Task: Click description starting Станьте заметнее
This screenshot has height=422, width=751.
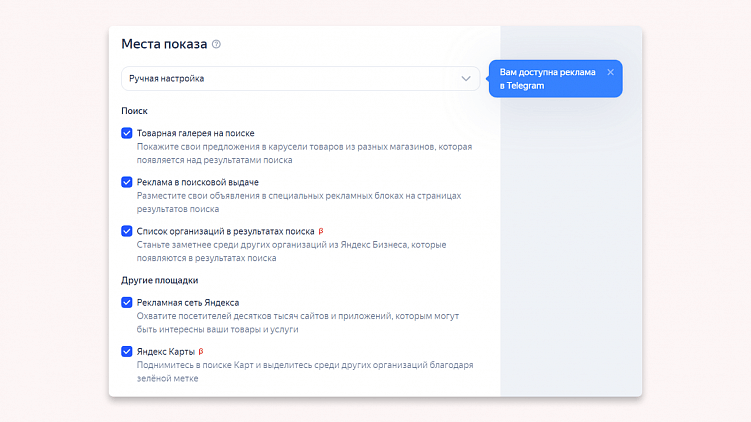Action: click(x=292, y=251)
